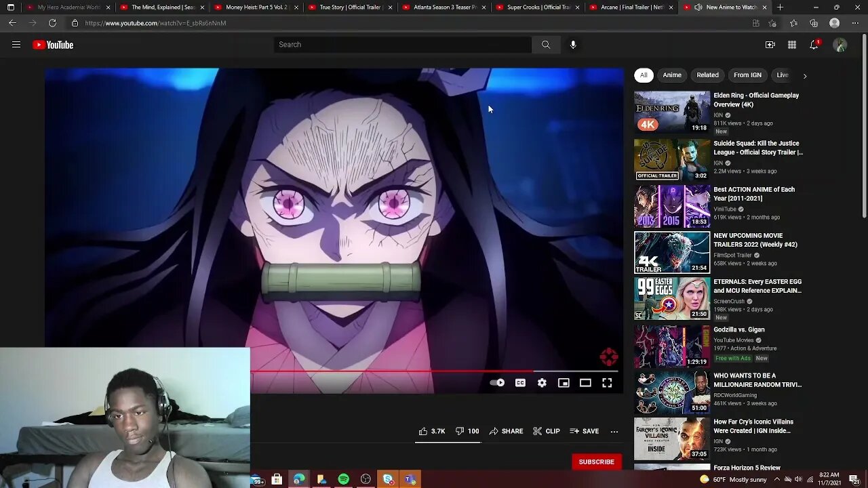Switch to theater mode
Image resolution: width=868 pixels, height=488 pixels.
point(585,383)
